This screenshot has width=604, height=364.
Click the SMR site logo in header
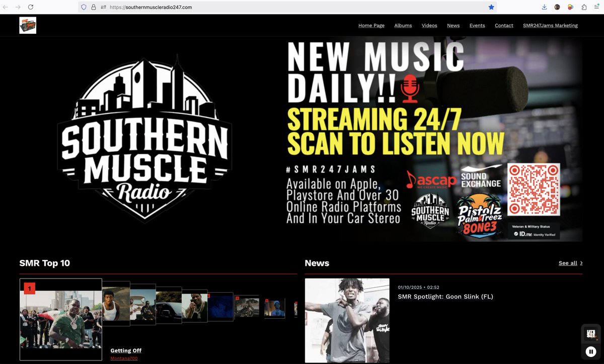(x=28, y=25)
